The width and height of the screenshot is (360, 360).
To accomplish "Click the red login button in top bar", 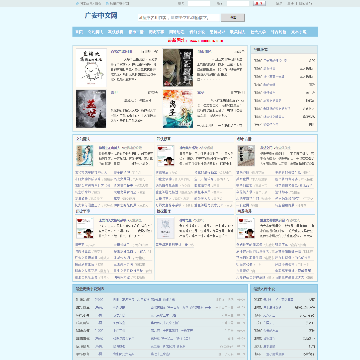I will pos(260,3).
